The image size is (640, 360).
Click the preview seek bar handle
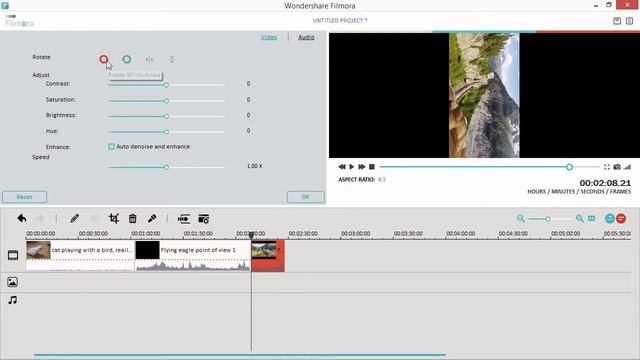[x=569, y=167]
